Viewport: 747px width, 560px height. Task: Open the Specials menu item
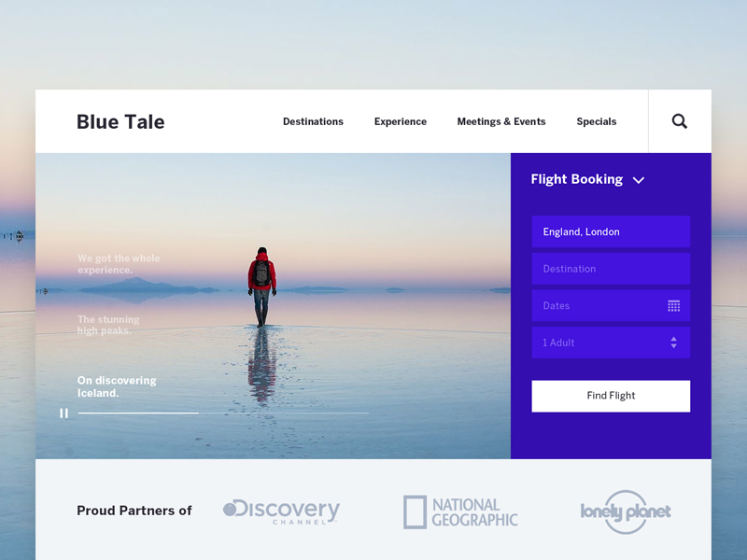597,121
